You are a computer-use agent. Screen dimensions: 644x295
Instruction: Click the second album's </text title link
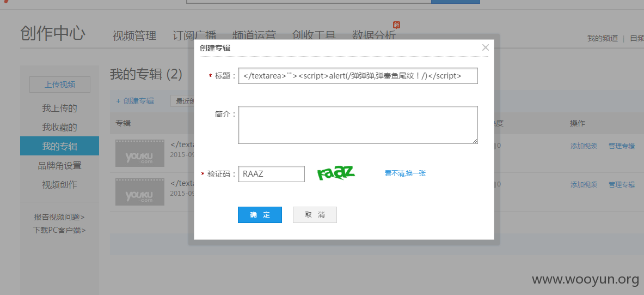click(x=182, y=184)
